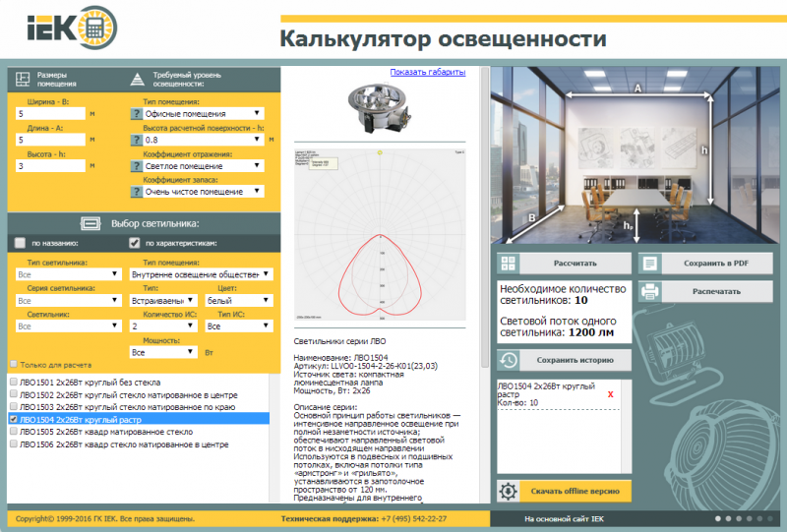Click the luminaire list scrollbar

tap(274, 437)
